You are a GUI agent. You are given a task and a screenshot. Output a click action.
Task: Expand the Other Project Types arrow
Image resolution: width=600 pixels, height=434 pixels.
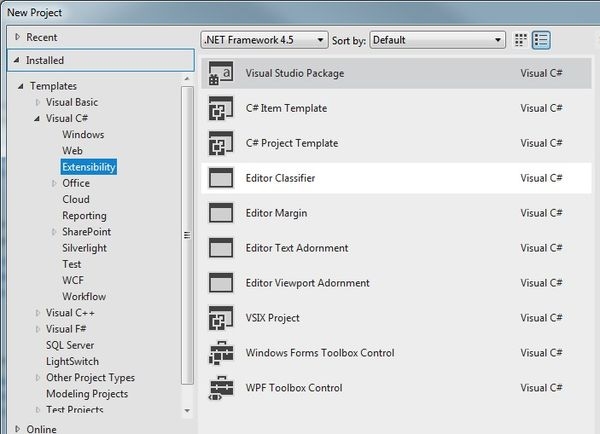[x=38, y=378]
